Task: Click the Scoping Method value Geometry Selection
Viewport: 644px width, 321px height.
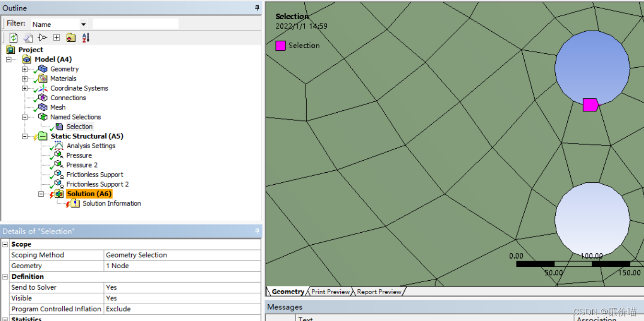Action: tap(183, 255)
